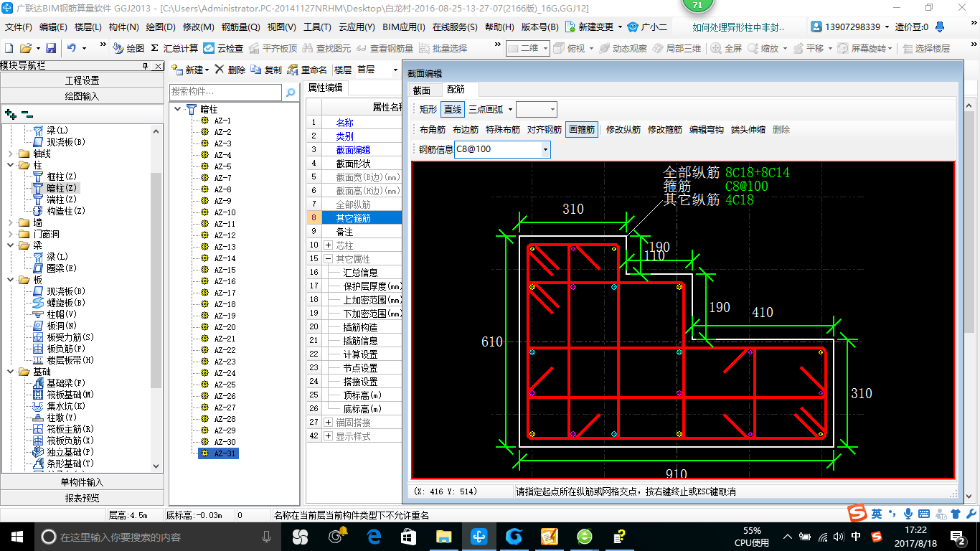Start 云检查 cloud check
Screen dimensions: 980x551
(x=223, y=48)
